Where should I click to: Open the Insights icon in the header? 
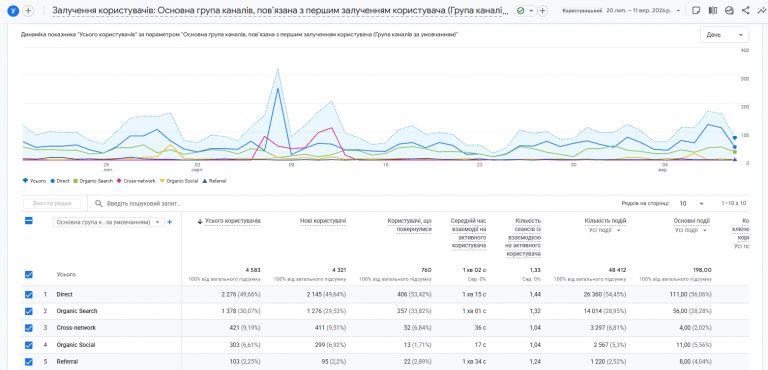point(729,10)
